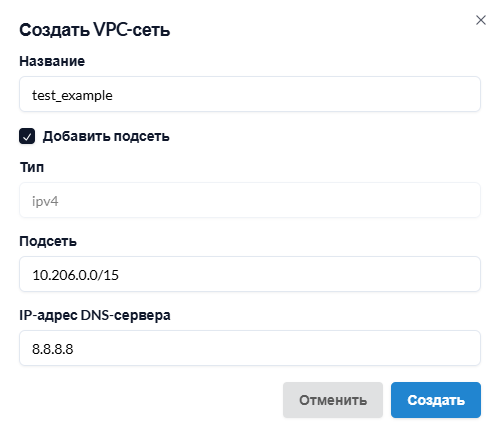Click the ipv4 placeholder text

45,201
